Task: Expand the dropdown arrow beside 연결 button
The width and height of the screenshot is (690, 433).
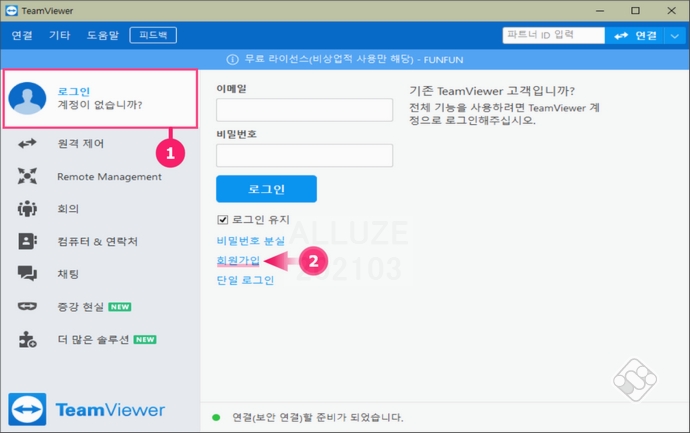Action: [675, 36]
